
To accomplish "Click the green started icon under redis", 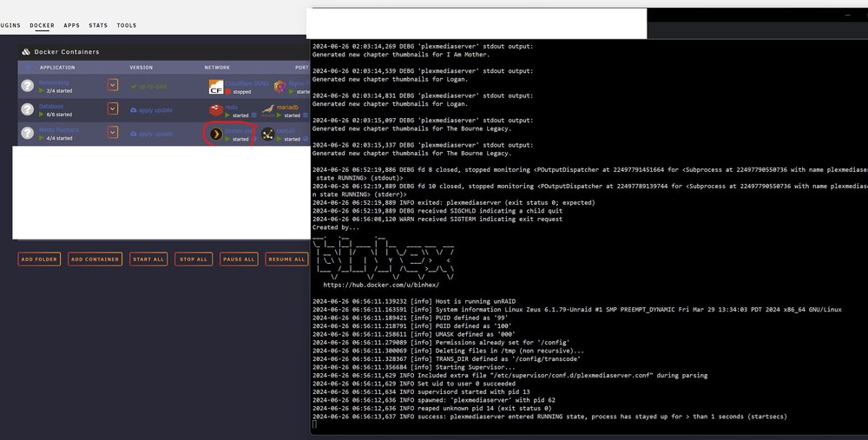I will point(227,115).
